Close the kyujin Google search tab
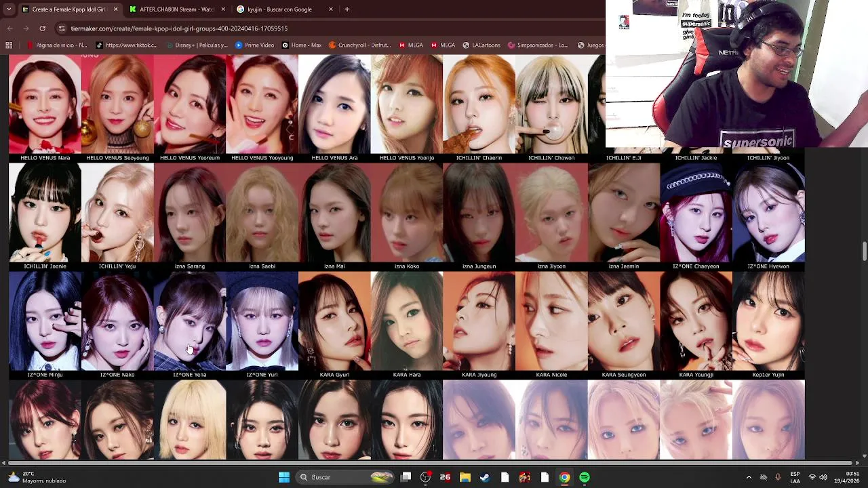Image resolution: width=868 pixels, height=488 pixels. pos(331,9)
